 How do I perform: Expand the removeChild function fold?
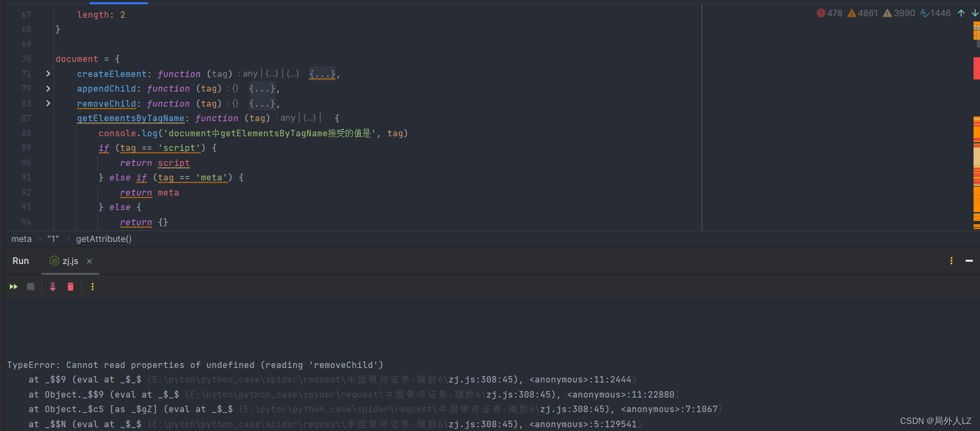click(48, 103)
